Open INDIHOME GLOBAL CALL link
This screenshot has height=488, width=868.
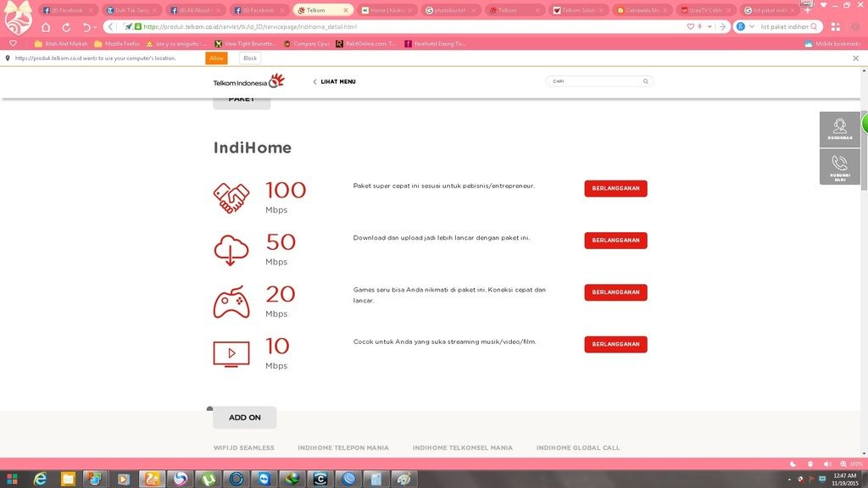pos(578,447)
